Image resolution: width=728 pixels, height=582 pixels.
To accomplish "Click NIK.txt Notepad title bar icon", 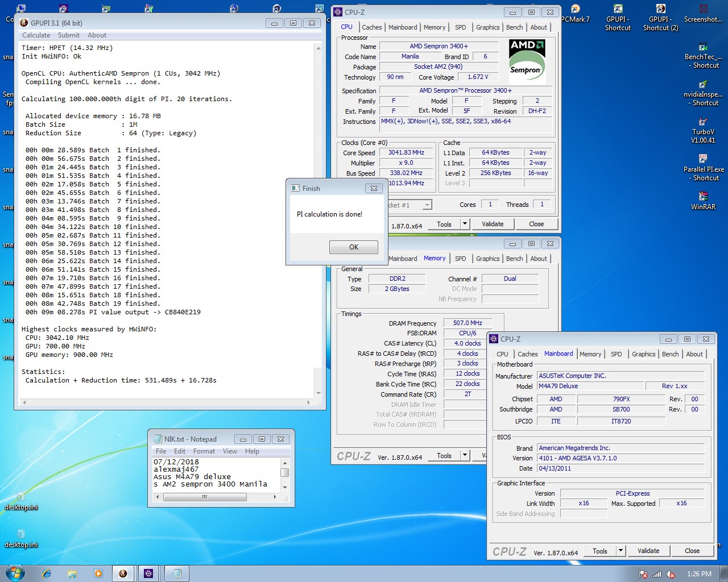I will coord(158,439).
